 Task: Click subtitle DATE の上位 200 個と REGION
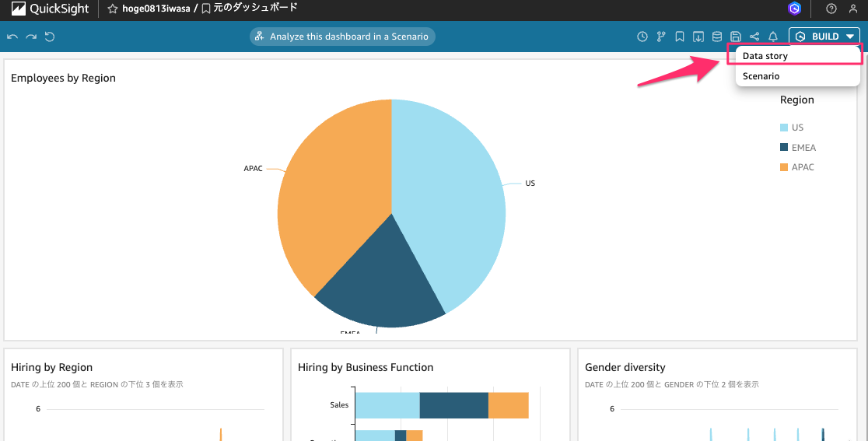tap(97, 384)
